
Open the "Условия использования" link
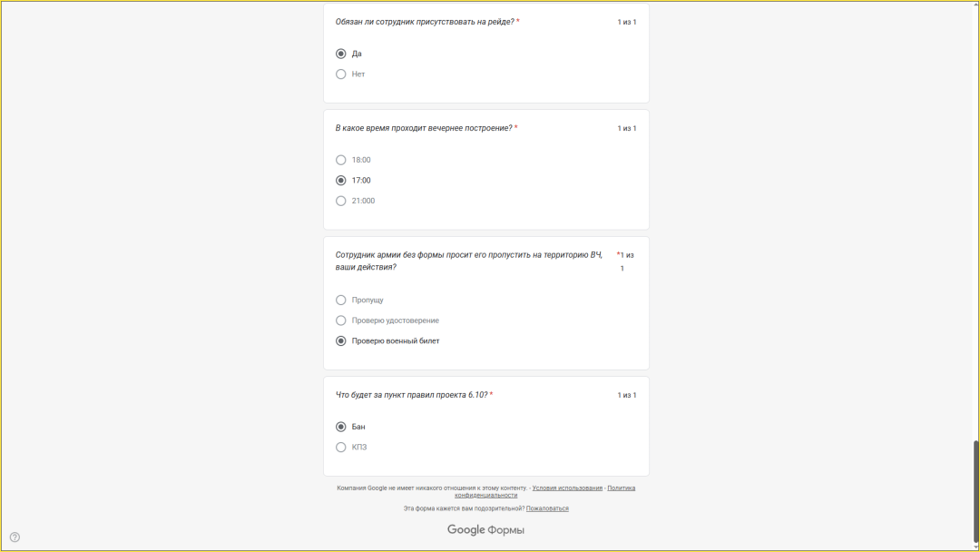click(567, 488)
